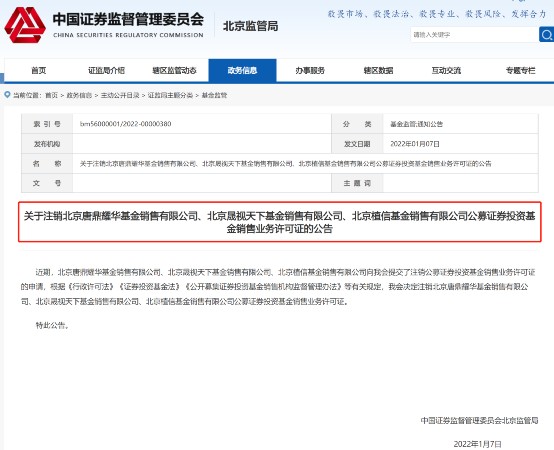Viewport: 554px width, 450px height.
Task: Select the 政务信息 navigation tab
Action: [x=242, y=70]
